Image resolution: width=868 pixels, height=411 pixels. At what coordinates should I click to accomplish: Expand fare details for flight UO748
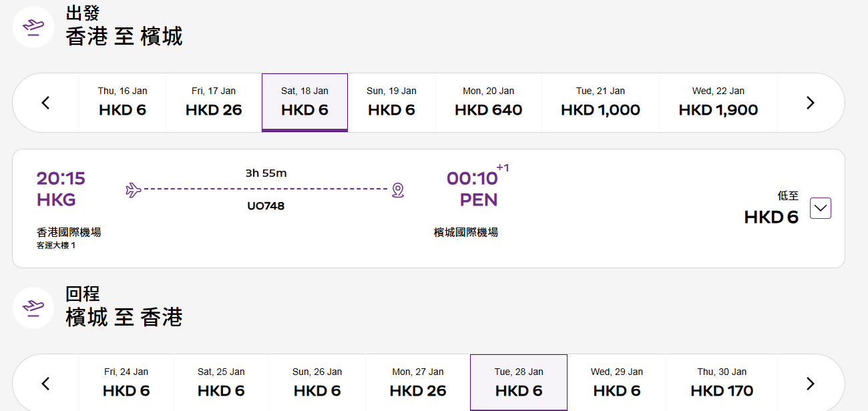coord(821,208)
